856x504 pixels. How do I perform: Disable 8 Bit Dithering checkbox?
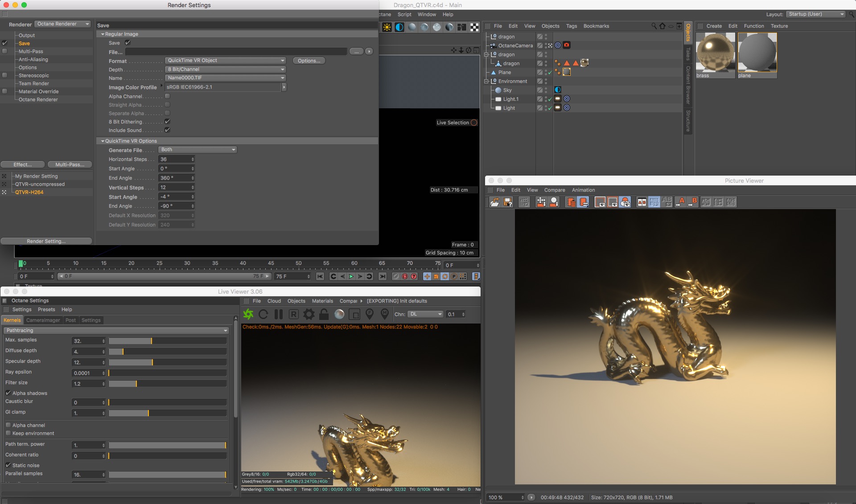168,122
